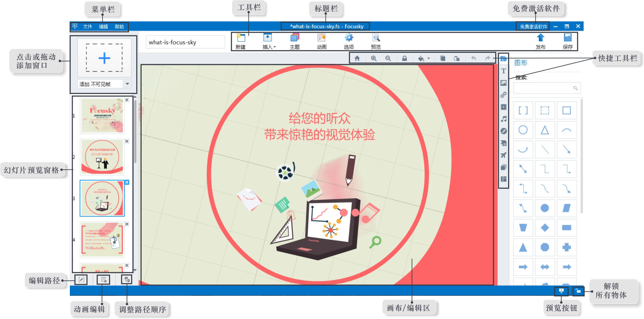
Task: Click the zoom in icon above the canvas
Action: click(374, 58)
